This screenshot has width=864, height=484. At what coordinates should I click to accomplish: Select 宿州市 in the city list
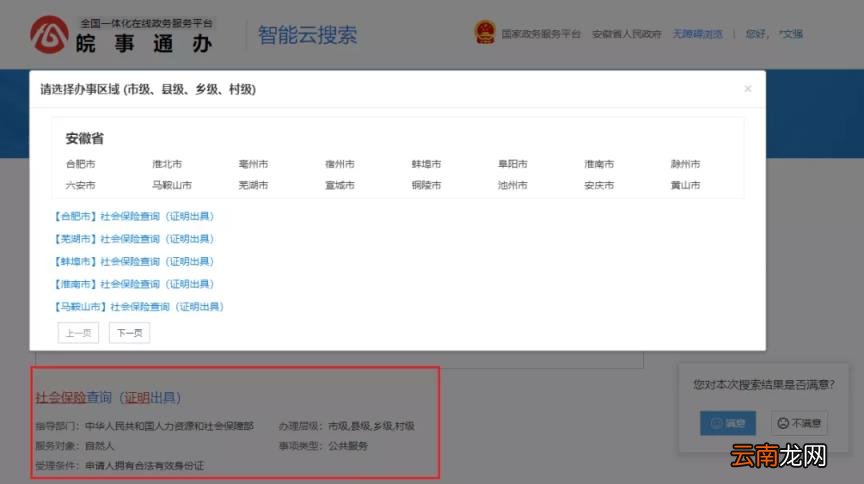coord(340,164)
